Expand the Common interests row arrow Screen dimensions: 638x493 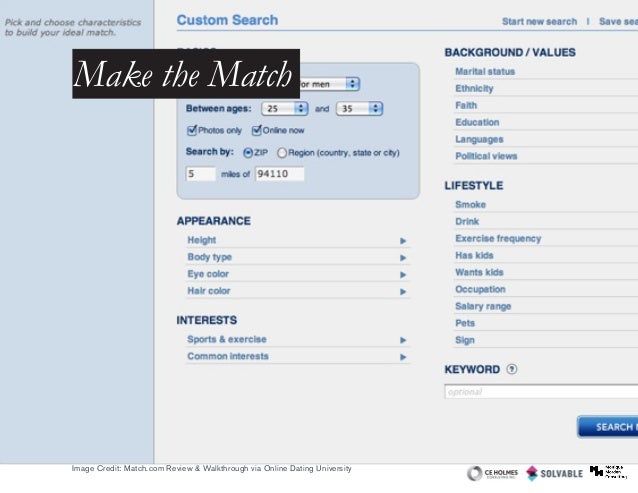403,357
